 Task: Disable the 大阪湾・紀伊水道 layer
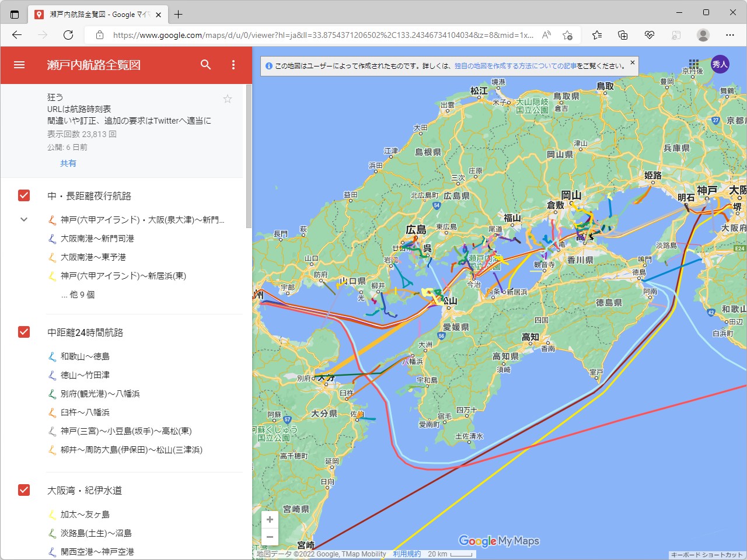23,490
